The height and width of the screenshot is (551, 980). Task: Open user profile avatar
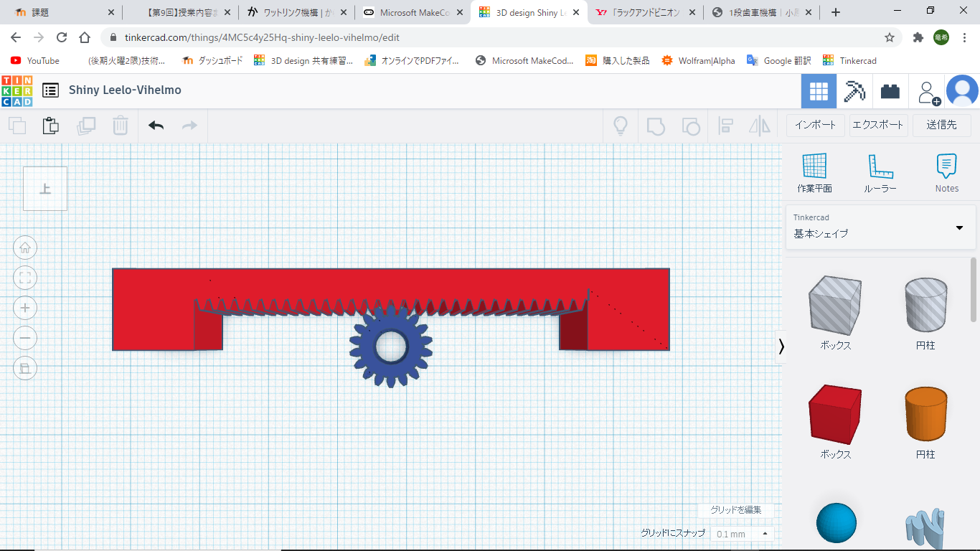pyautogui.click(x=962, y=91)
